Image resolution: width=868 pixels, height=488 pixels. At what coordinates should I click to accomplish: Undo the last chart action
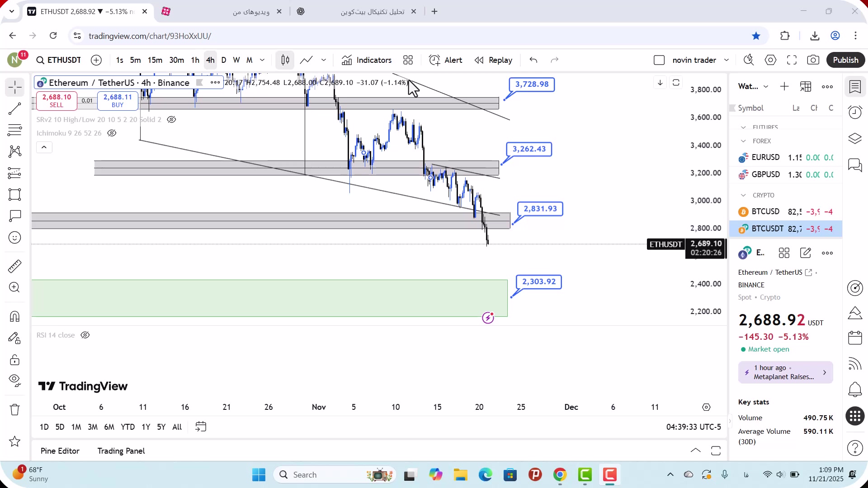click(533, 60)
